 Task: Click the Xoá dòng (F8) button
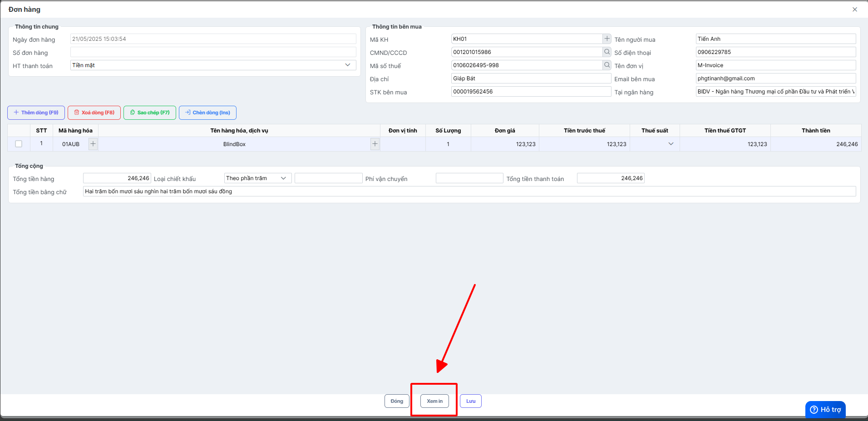[94, 113]
